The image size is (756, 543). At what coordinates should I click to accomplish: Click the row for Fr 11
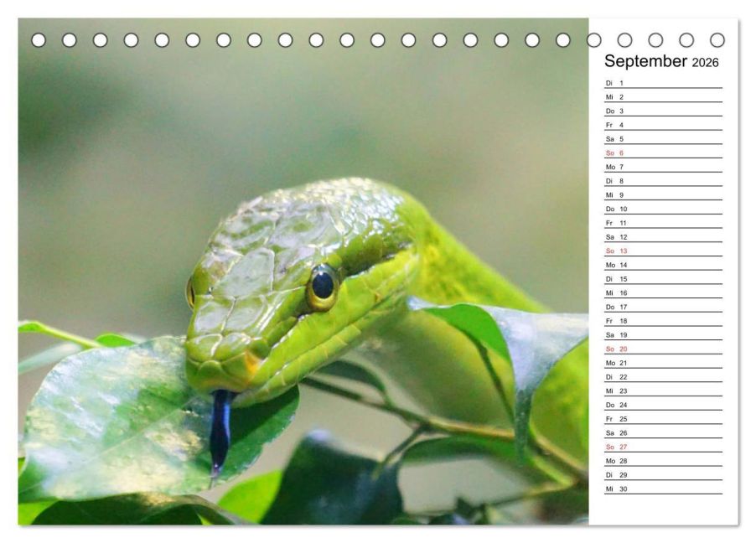pos(662,223)
